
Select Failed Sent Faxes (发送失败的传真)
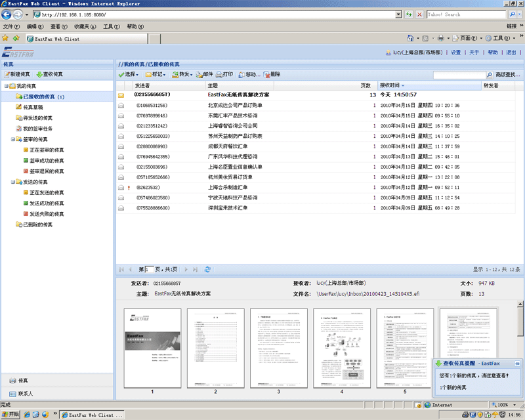43,214
